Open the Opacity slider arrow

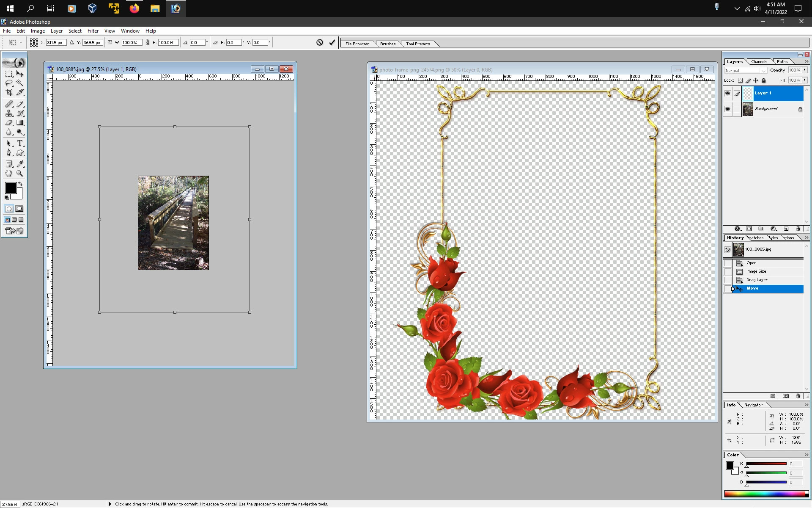click(804, 70)
